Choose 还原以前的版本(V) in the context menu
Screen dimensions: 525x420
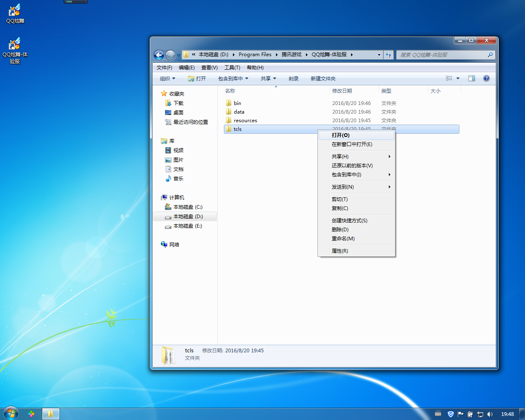click(356, 166)
